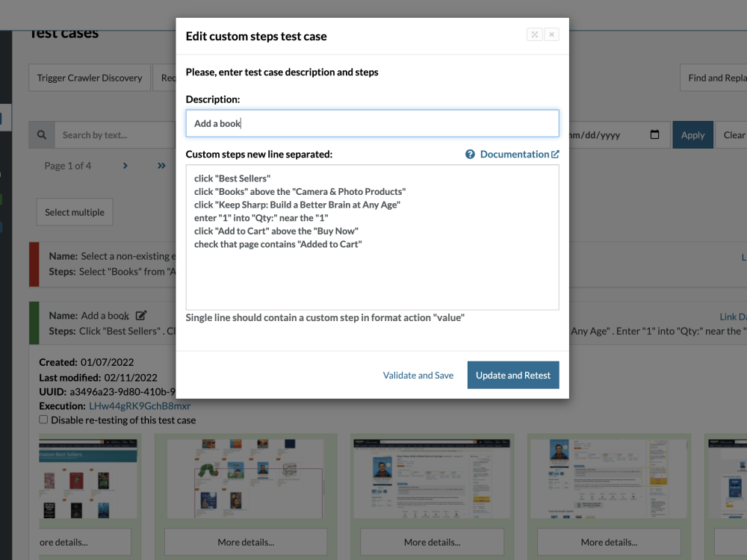The height and width of the screenshot is (560, 747).
Task: Click Select multiple button
Action: coord(75,212)
